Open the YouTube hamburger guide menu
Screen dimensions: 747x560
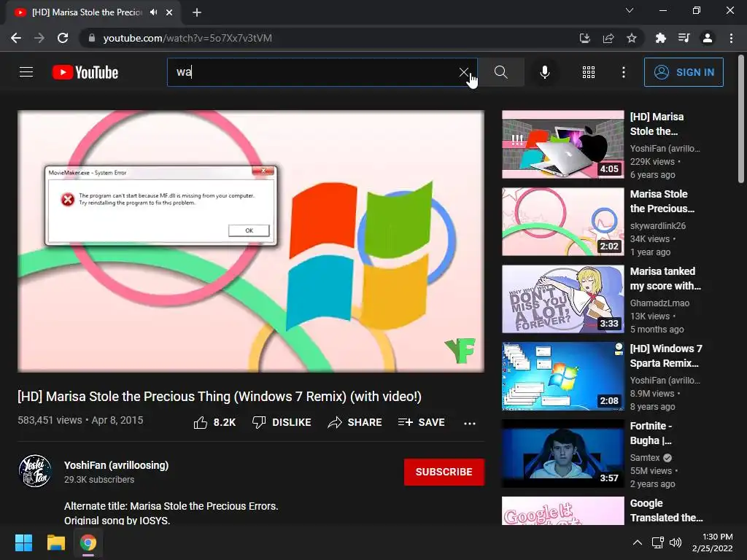click(26, 72)
